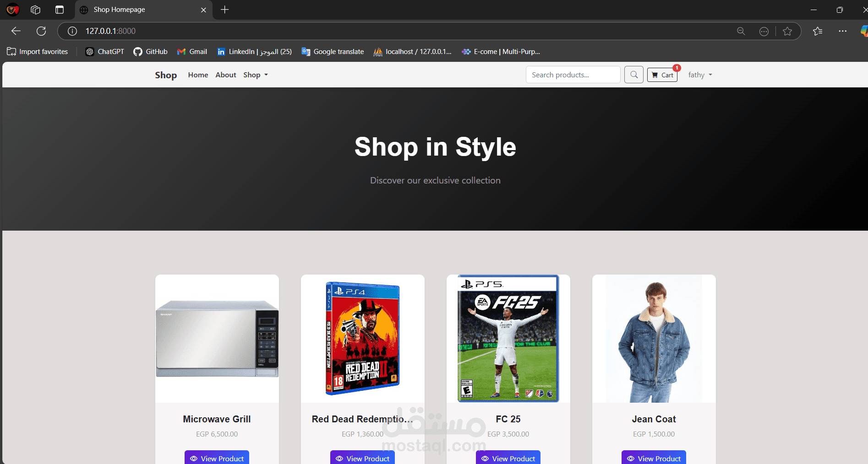Reload the page with refresh icon
Viewport: 868px width, 464px height.
[41, 31]
